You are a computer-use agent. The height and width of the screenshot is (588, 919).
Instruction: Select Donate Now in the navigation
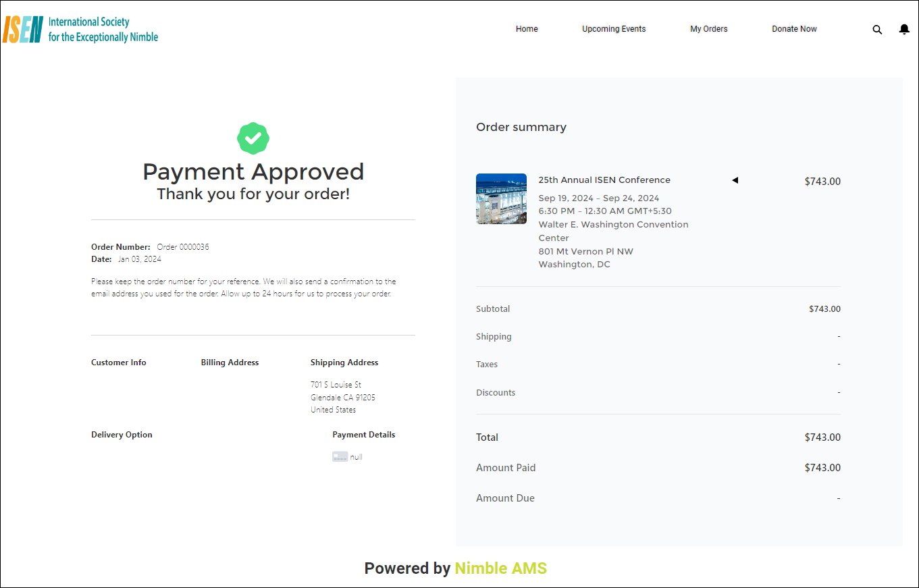click(794, 29)
